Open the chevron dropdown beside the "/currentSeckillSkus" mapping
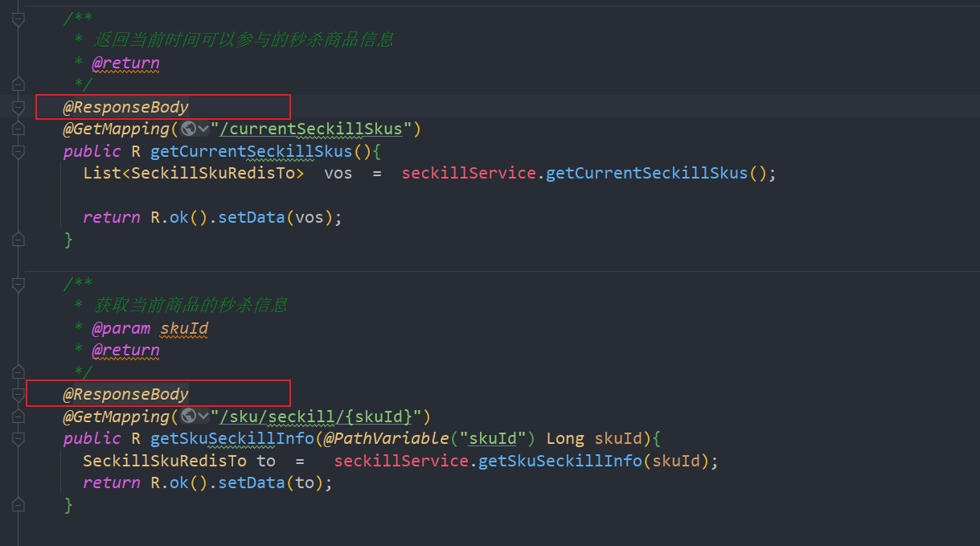The width and height of the screenshot is (980, 546). (x=203, y=129)
